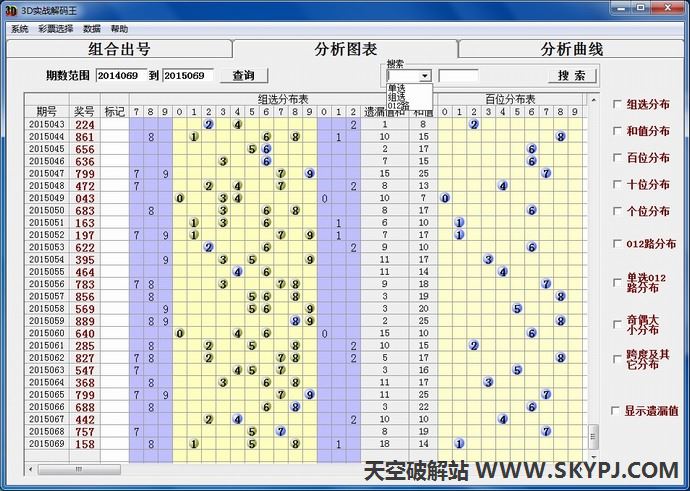Pick 组选 in the dropdown list

tap(397, 97)
